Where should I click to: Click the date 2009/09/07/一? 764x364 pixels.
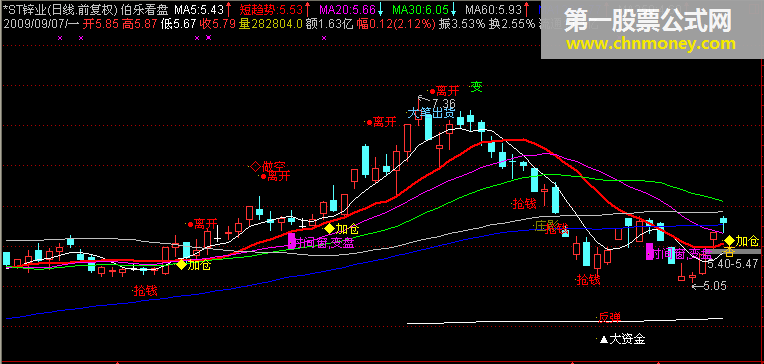pos(41,23)
